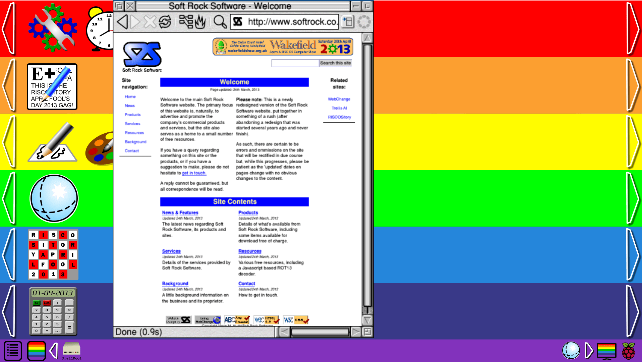Screen dimensions: 644x362
Task: Expand the red stripe's right arrow
Action: pyautogui.click(x=633, y=28)
